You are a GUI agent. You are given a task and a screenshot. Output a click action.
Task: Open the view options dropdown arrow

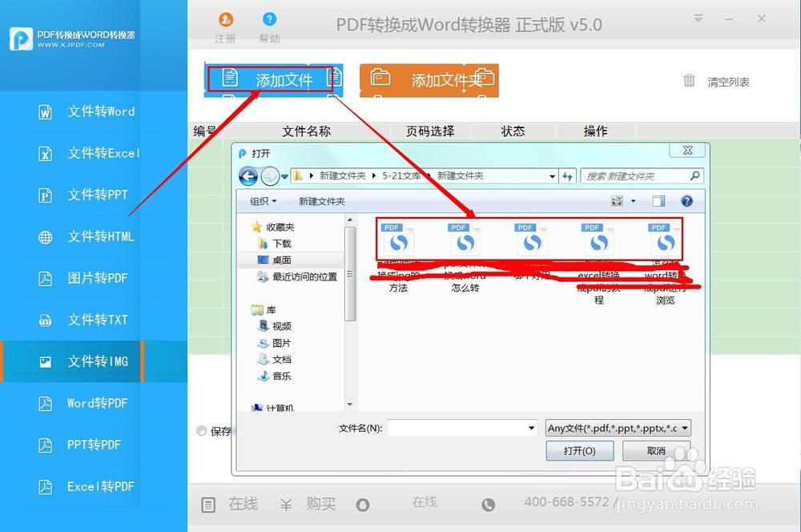(x=634, y=201)
